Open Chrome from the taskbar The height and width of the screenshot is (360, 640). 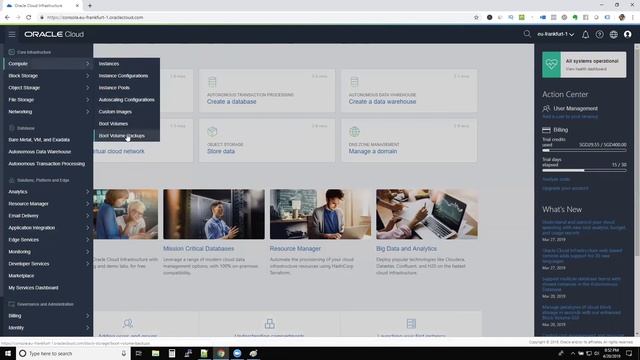tap(221, 353)
